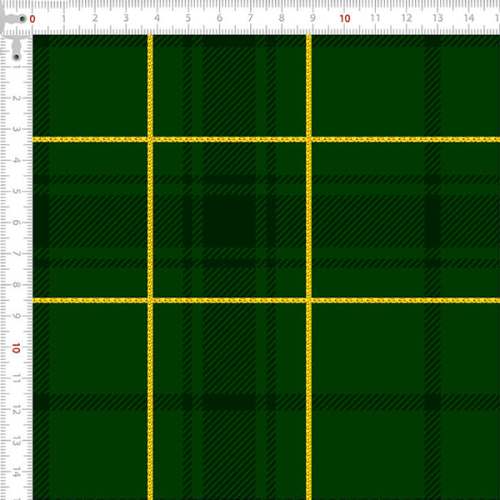This screenshot has width=500, height=500.
Task: Click the lower-right yellow line intersection
Action: tap(309, 300)
